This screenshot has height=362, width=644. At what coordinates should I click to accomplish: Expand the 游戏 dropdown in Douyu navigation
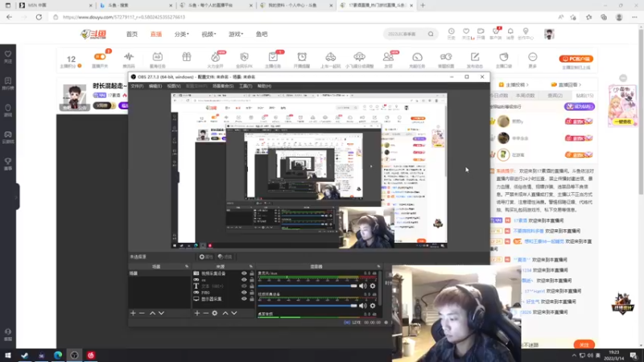236,34
